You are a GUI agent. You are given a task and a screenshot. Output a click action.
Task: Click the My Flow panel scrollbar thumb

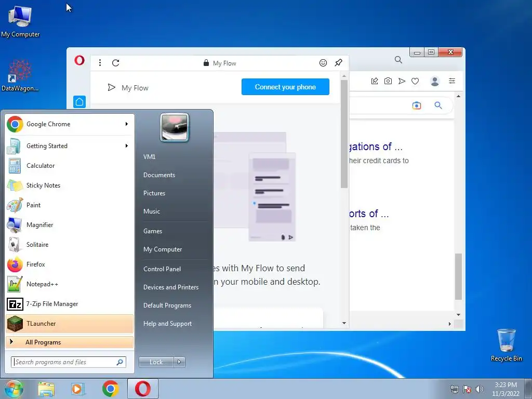tap(344, 134)
